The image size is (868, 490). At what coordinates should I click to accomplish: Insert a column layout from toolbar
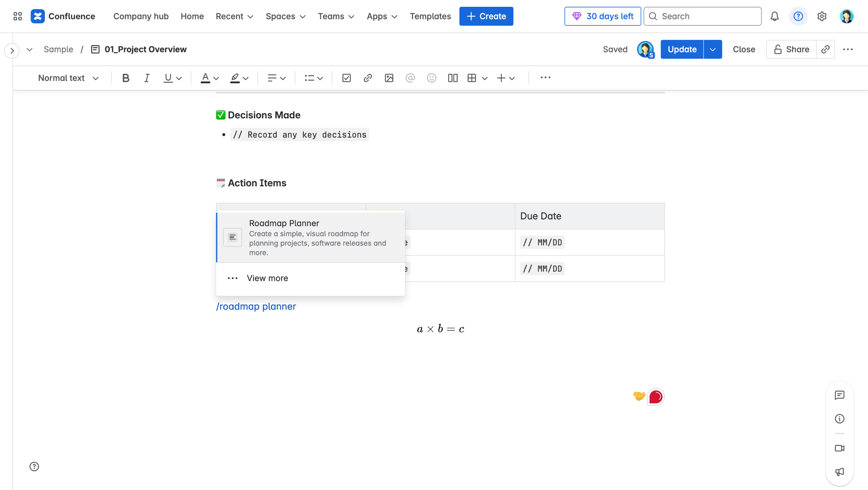pos(453,78)
